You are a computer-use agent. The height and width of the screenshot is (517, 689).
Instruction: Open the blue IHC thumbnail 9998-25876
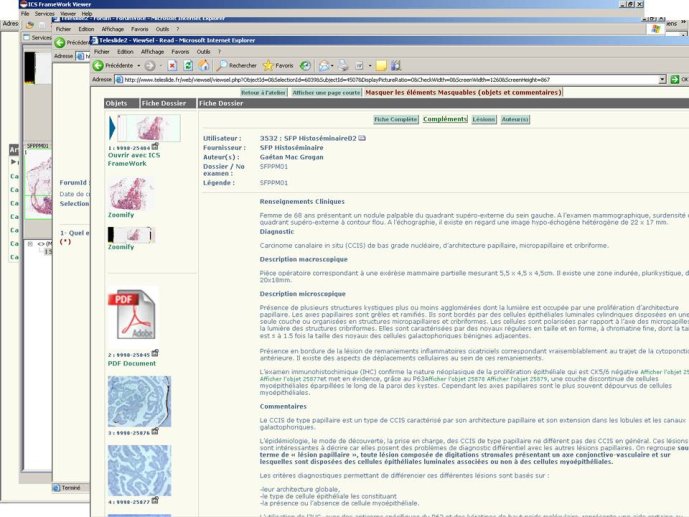[x=139, y=401]
